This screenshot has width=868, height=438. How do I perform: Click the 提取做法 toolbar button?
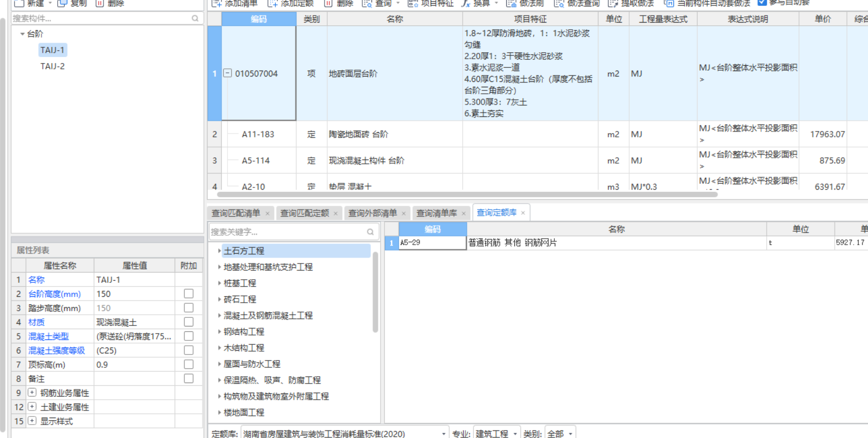631,3
